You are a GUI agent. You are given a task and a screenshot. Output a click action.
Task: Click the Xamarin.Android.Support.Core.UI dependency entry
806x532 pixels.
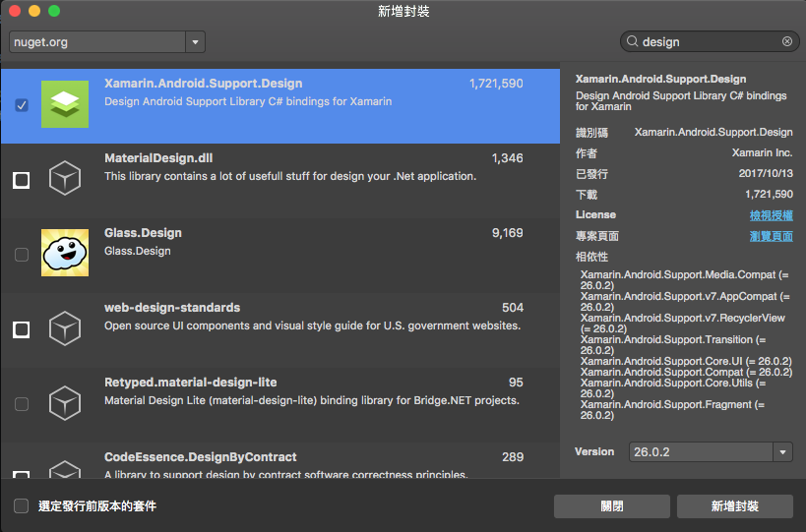pyautogui.click(x=686, y=361)
